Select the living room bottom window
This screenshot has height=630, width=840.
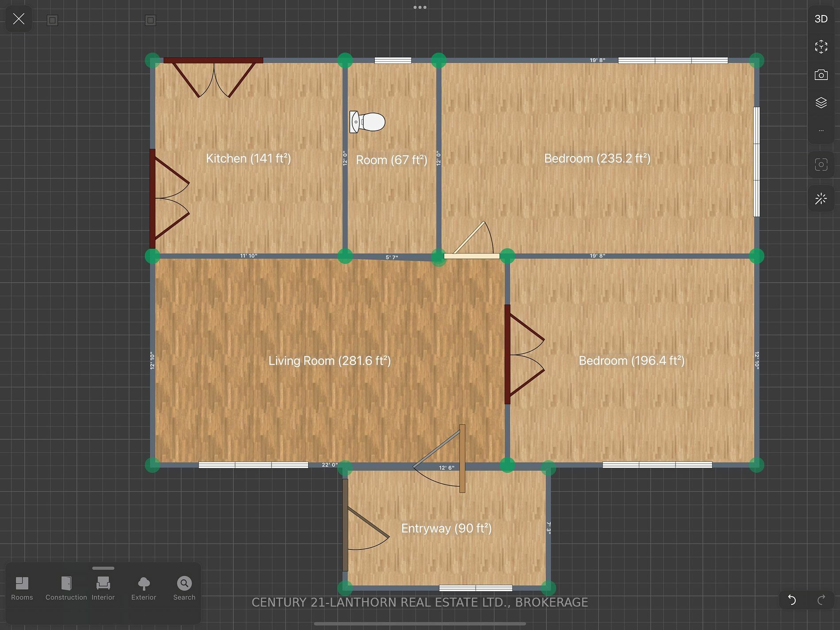pyautogui.click(x=253, y=465)
